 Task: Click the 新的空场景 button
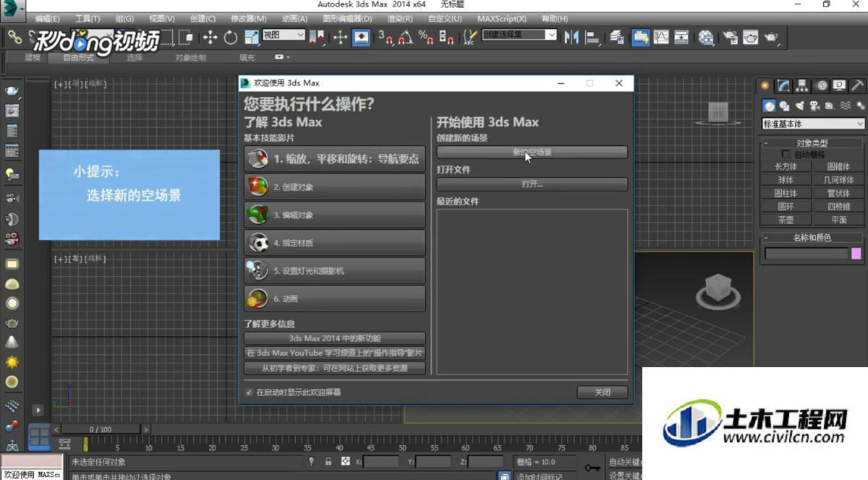(x=532, y=153)
